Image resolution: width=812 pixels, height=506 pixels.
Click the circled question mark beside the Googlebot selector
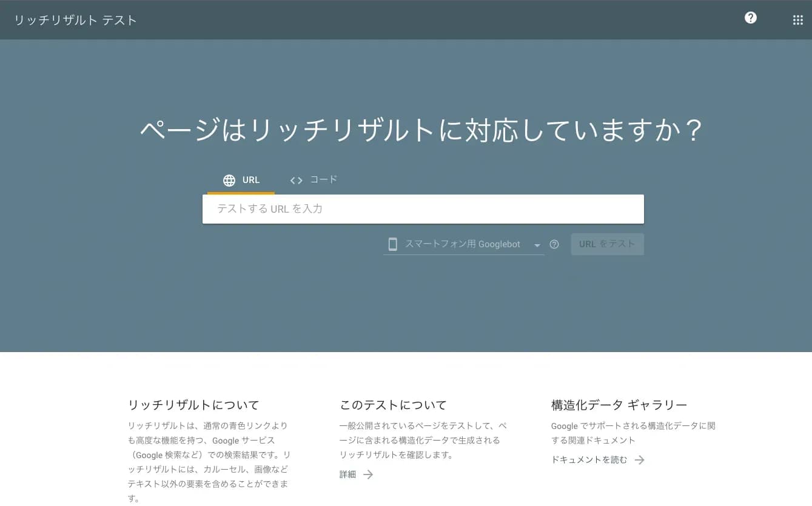click(x=554, y=244)
